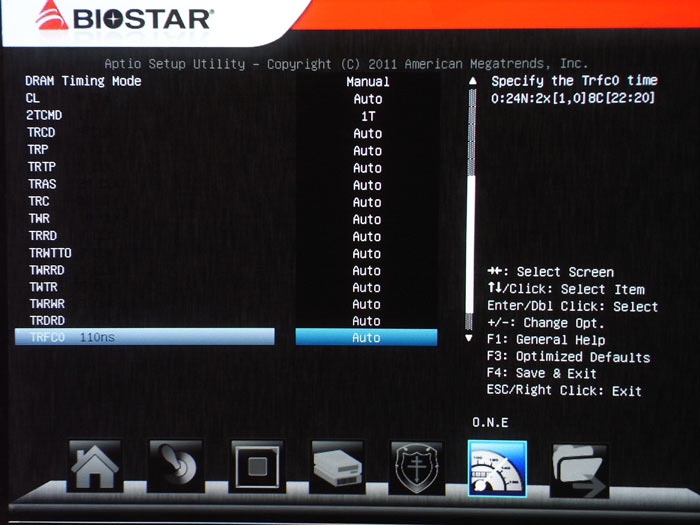This screenshot has width=700, height=525.
Task: Open the TWR Auto value
Action: click(367, 219)
